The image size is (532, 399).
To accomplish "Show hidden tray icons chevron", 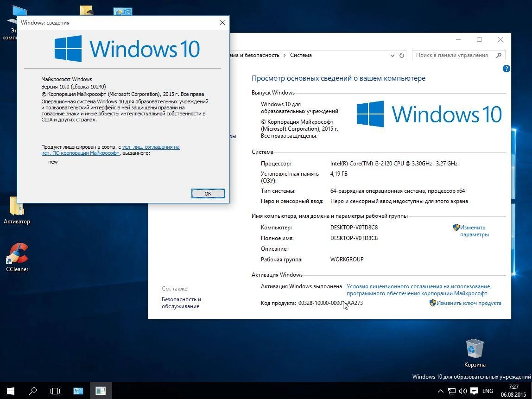I will click(x=440, y=391).
